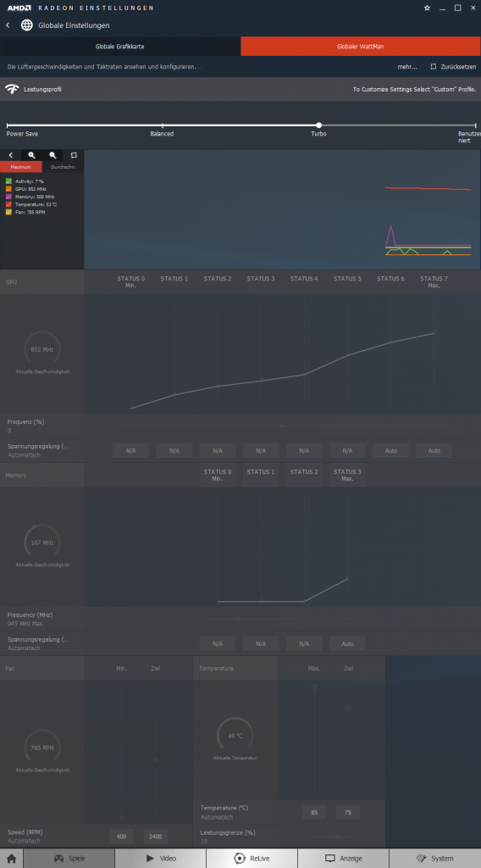Click fan speed target 2400 field
The height and width of the screenshot is (868, 481).
pyautogui.click(x=155, y=837)
